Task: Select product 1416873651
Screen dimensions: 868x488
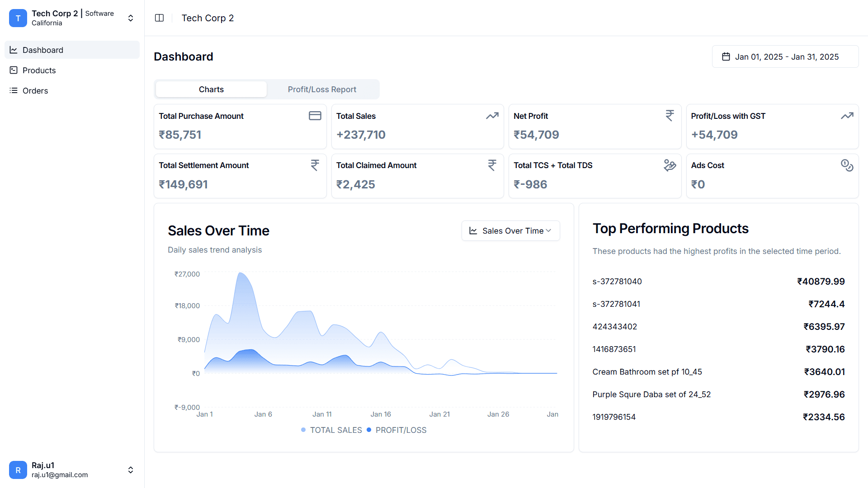Action: pyautogui.click(x=614, y=349)
